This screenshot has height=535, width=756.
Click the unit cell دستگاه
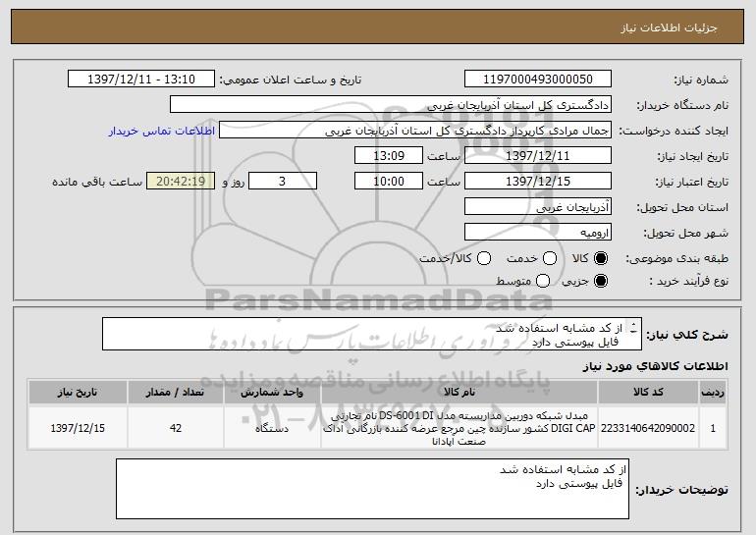click(272, 428)
